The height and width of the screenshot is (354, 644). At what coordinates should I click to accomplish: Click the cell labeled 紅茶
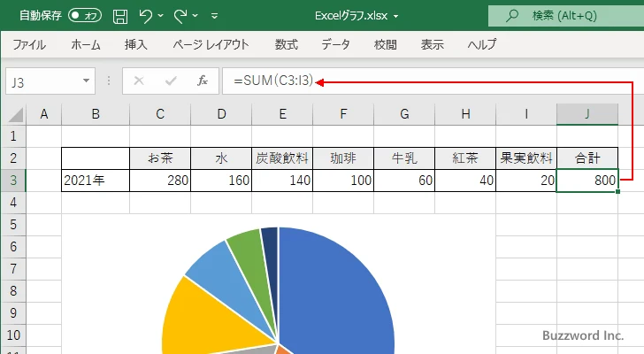coord(465,158)
